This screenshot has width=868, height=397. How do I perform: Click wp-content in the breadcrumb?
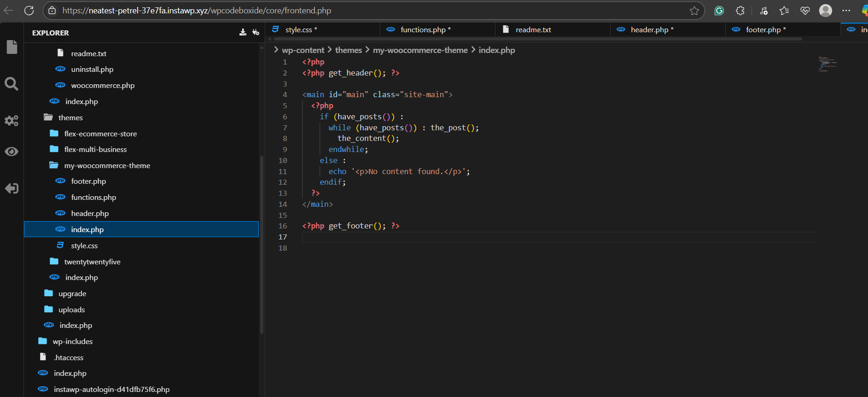(x=303, y=50)
